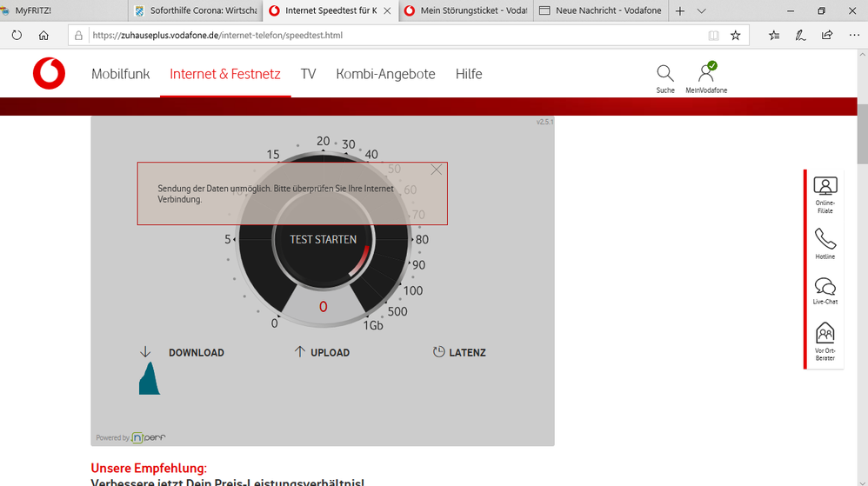Open the Kombi-Angebote menu

[385, 74]
